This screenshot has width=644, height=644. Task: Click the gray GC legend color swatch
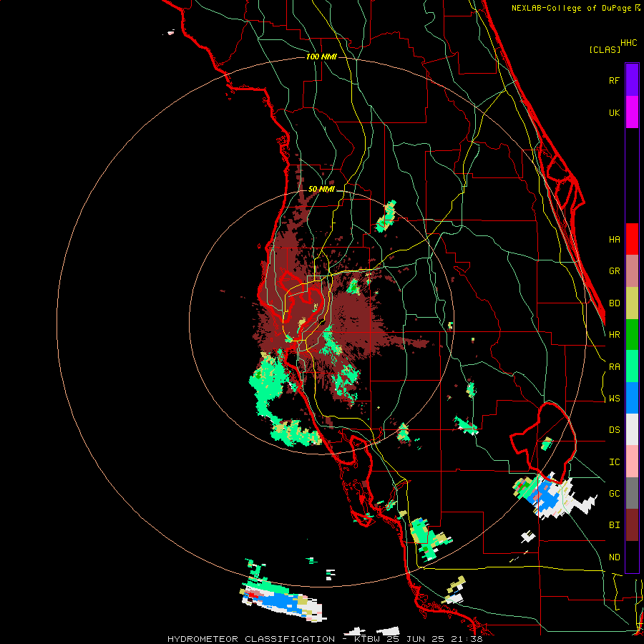click(632, 493)
